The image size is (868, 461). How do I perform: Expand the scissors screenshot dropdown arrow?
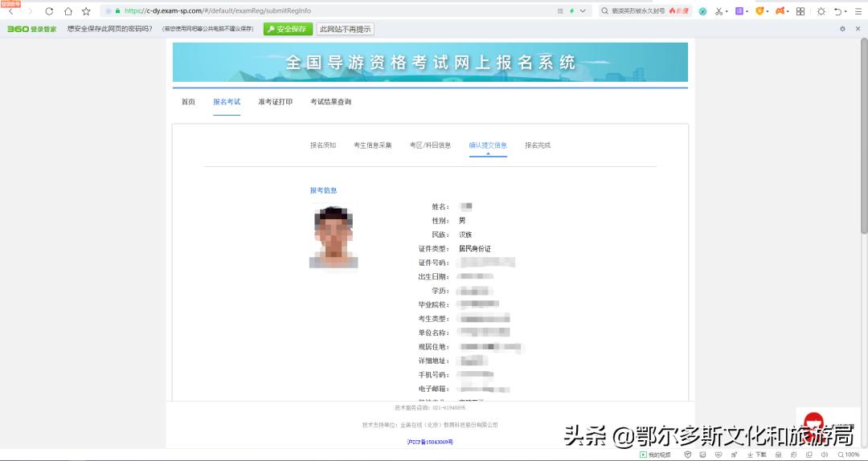(727, 11)
